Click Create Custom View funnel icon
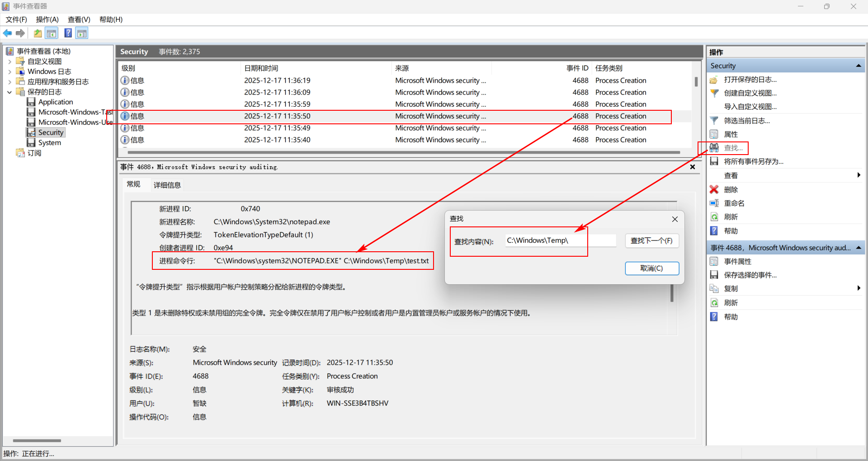Image resolution: width=868 pixels, height=461 pixels. (x=714, y=93)
